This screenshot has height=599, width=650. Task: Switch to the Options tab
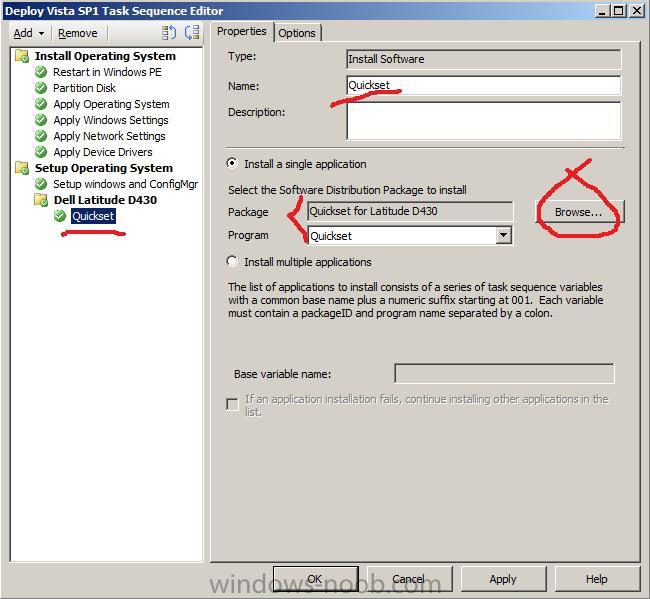[297, 33]
